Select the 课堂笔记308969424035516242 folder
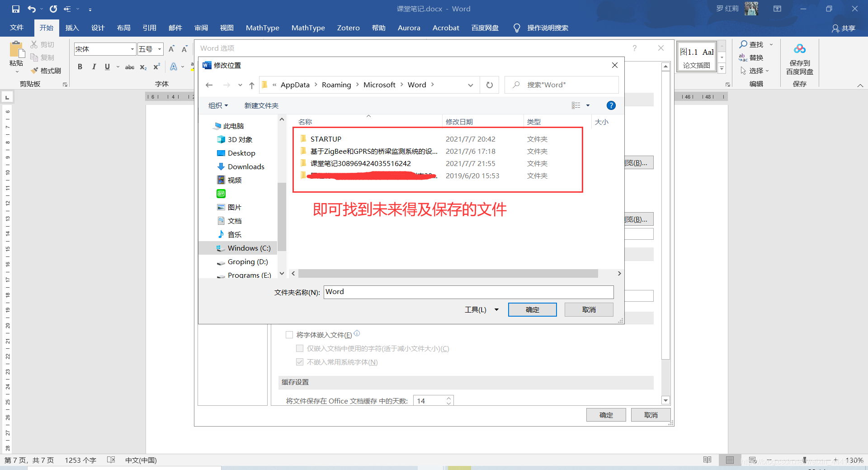The height and width of the screenshot is (470, 868). pyautogui.click(x=360, y=163)
